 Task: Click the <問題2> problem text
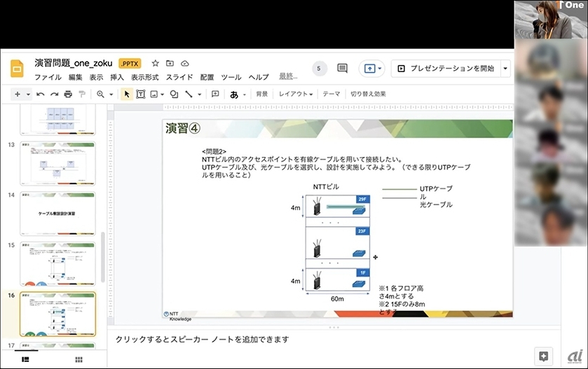click(214, 152)
